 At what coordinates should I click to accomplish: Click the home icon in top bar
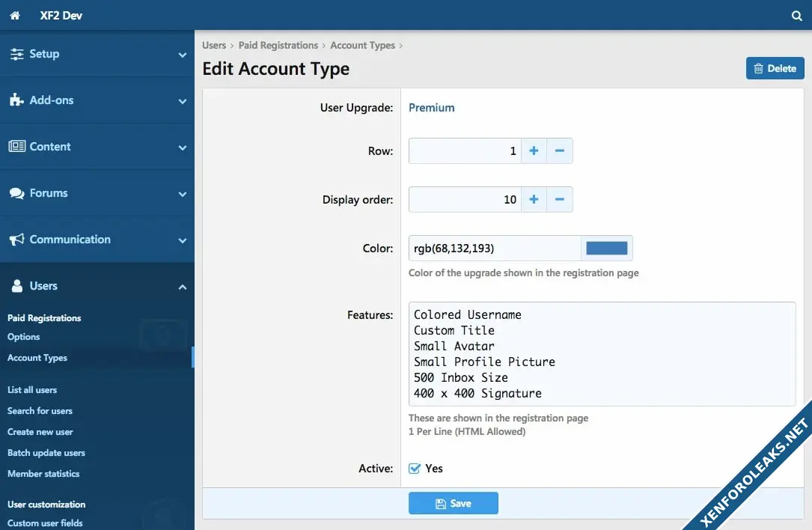tap(15, 15)
